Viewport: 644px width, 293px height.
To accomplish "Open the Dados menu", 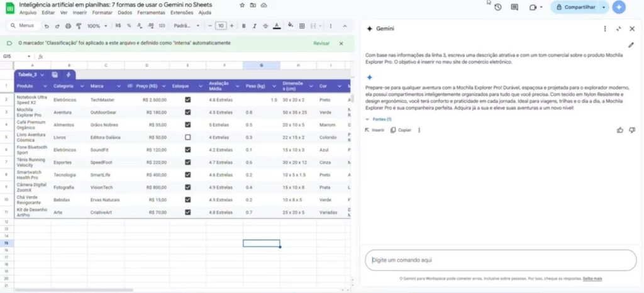I will coord(125,13).
